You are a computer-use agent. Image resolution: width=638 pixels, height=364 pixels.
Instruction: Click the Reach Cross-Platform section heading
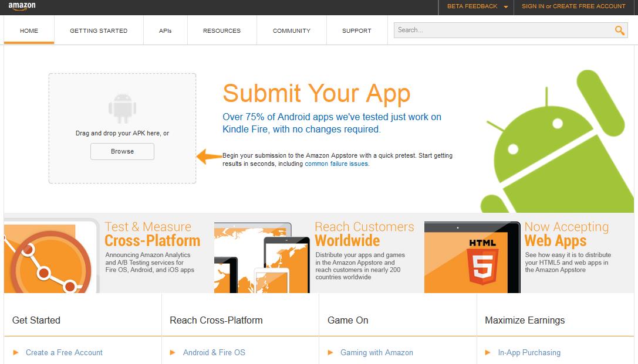click(216, 320)
